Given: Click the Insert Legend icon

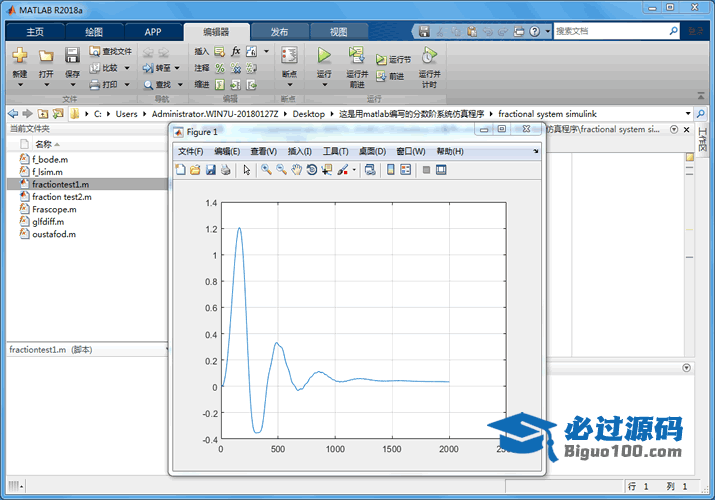Looking at the screenshot, I should coord(405,170).
